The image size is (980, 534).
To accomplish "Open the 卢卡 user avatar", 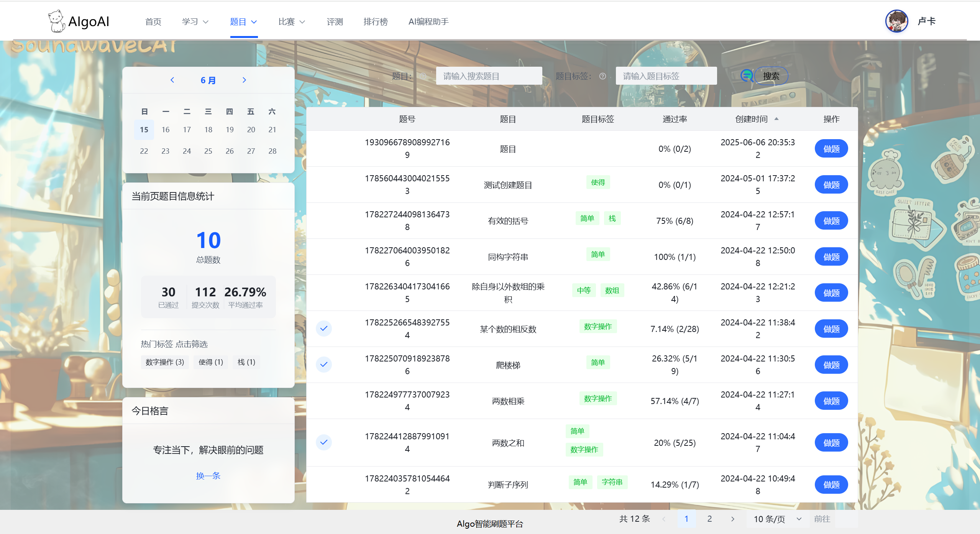I will click(896, 21).
